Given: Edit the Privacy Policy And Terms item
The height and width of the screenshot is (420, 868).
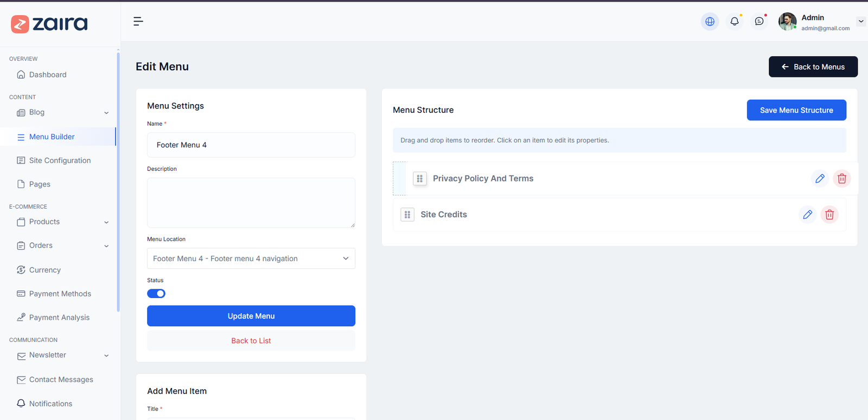Looking at the screenshot, I should 820,178.
